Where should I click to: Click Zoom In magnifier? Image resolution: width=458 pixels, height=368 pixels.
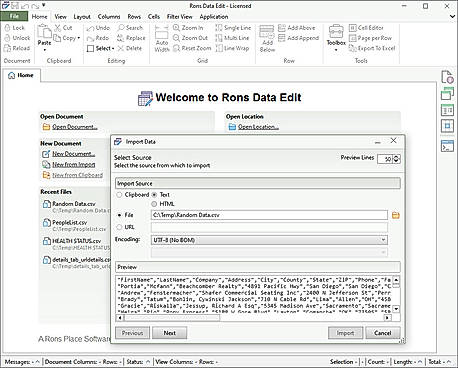click(x=176, y=28)
